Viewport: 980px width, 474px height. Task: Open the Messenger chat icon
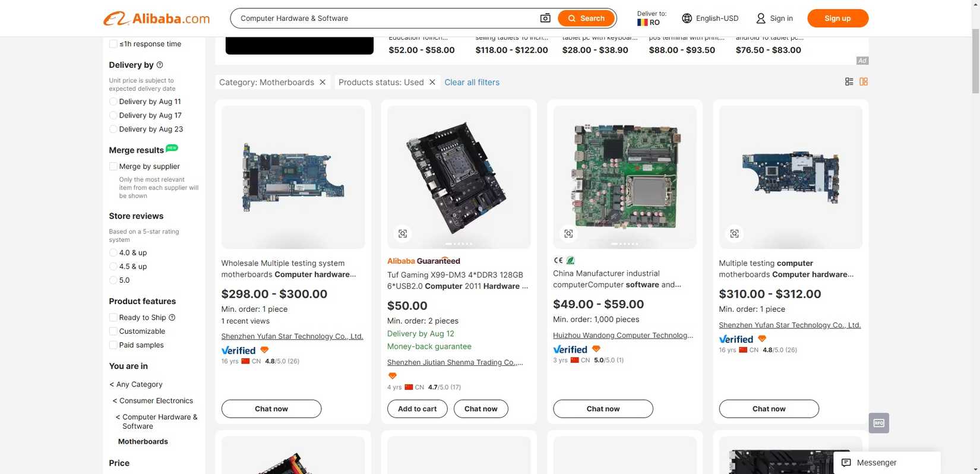tap(846, 463)
